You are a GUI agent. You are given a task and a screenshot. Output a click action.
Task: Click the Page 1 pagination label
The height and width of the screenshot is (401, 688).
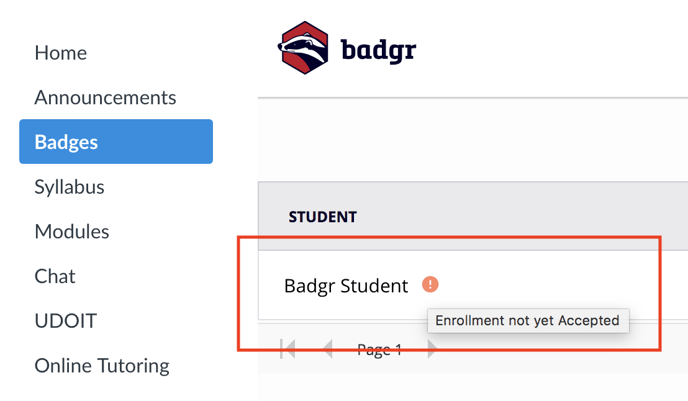[x=380, y=350]
